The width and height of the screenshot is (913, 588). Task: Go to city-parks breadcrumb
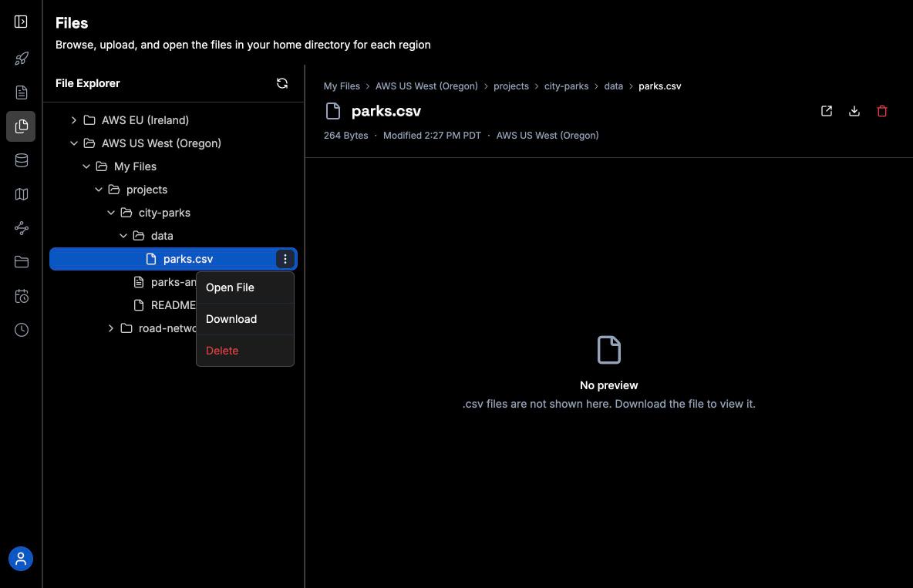(566, 86)
